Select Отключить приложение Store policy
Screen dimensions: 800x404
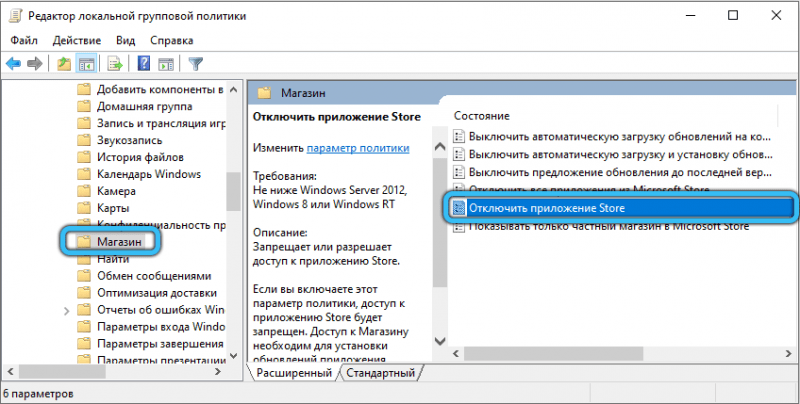click(x=621, y=208)
